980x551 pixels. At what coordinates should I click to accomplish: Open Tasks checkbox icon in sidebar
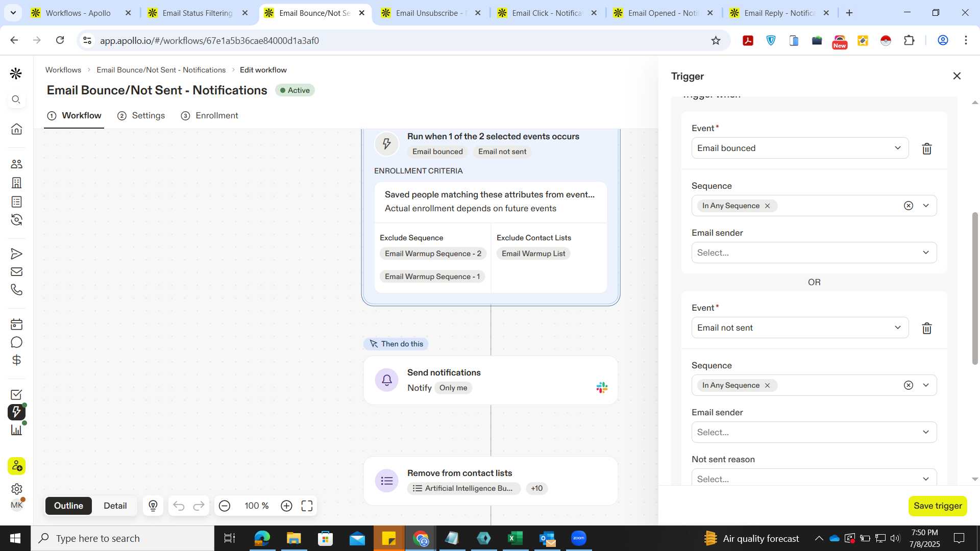16,394
